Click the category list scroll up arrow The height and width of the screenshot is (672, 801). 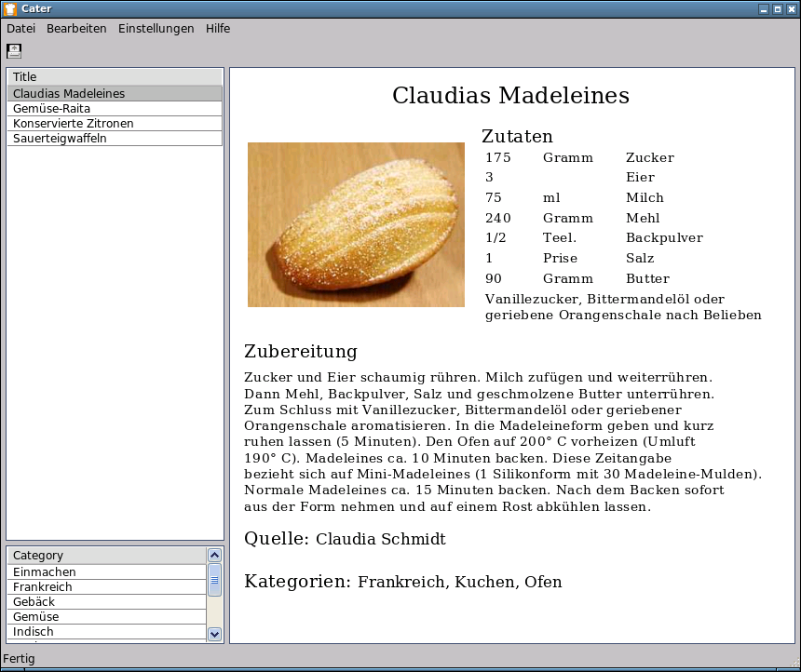[x=214, y=555]
